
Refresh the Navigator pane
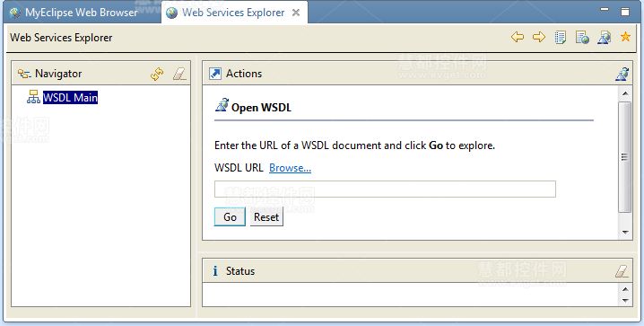(157, 74)
